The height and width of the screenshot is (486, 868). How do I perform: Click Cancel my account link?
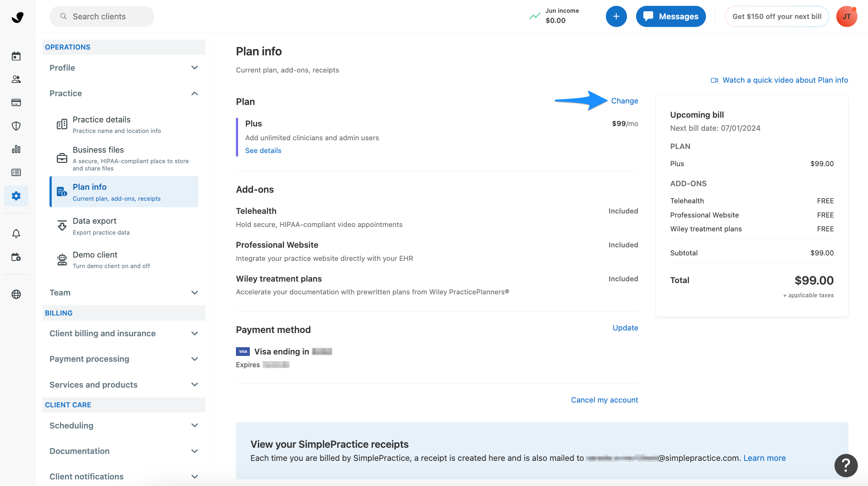[x=604, y=400]
